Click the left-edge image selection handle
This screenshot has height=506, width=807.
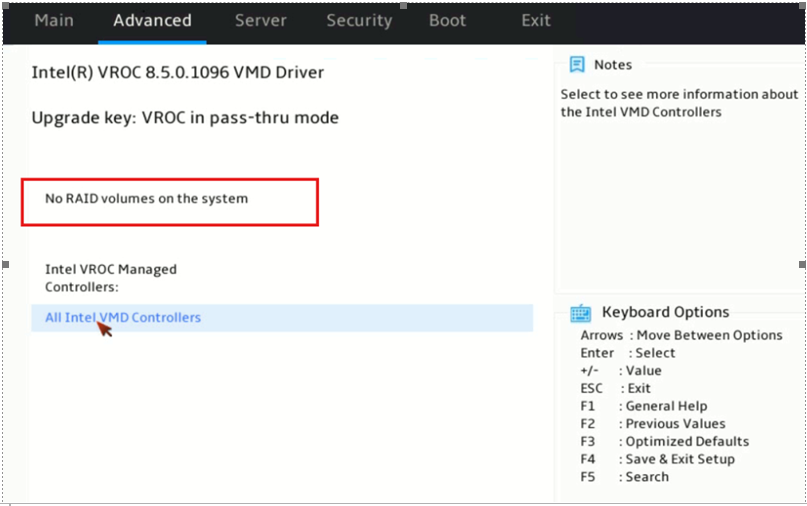click(6, 265)
